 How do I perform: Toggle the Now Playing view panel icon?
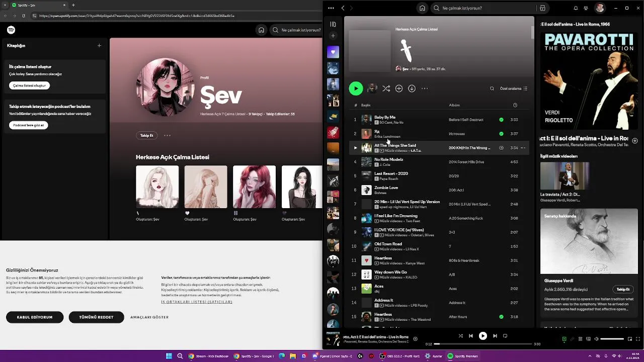pos(564,339)
